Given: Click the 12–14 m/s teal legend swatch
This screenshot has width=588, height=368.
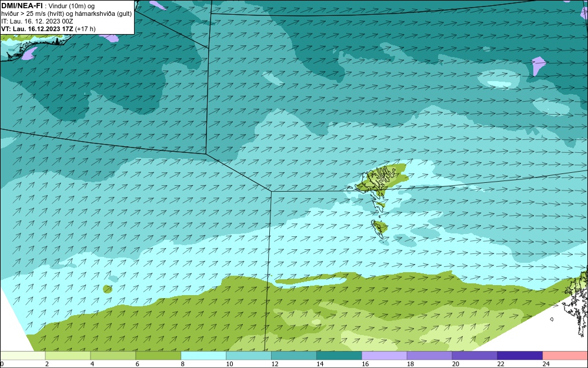Looking at the screenshot, I should click(x=294, y=355).
